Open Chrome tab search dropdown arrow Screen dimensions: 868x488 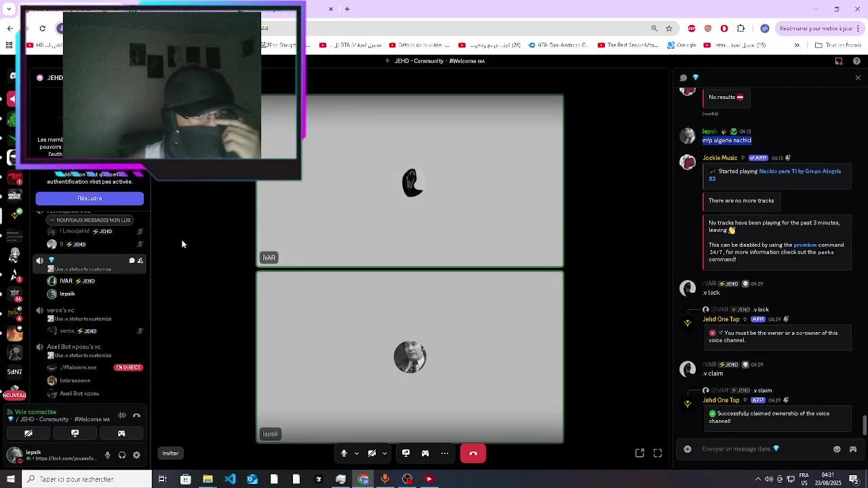(9, 9)
